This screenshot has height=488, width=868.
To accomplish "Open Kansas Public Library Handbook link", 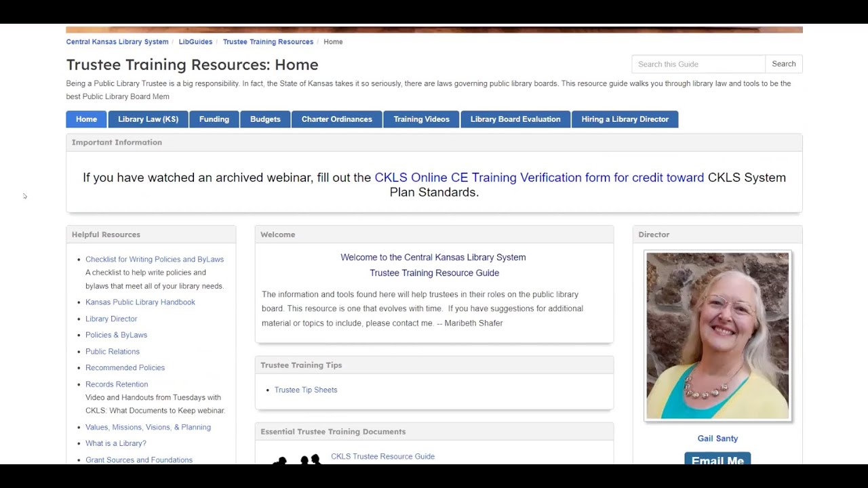I will coord(140,302).
